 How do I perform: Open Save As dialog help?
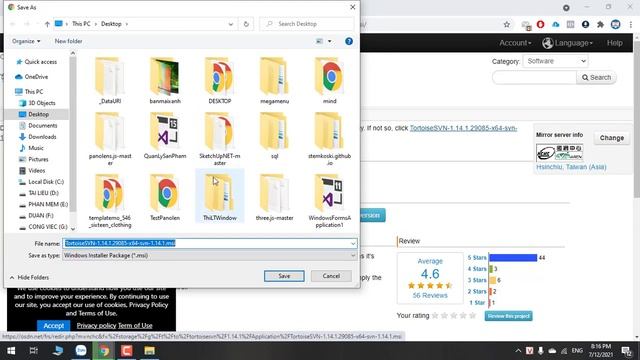tap(349, 41)
